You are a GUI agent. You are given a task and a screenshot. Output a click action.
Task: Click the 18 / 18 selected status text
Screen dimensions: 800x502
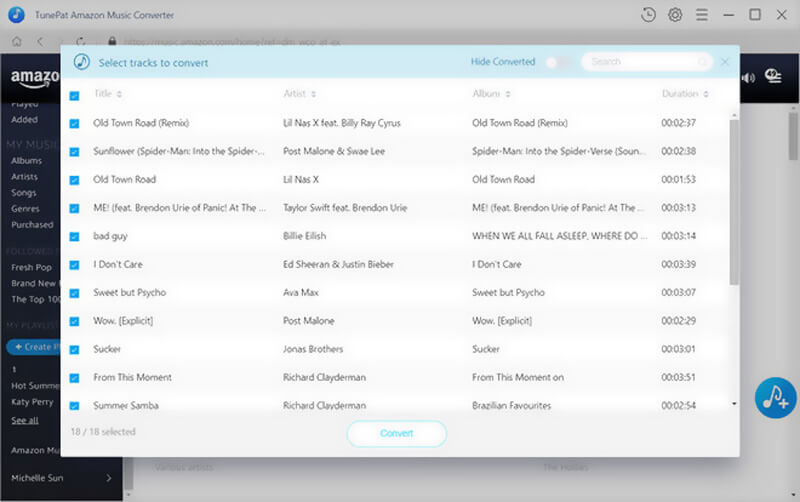tap(103, 432)
